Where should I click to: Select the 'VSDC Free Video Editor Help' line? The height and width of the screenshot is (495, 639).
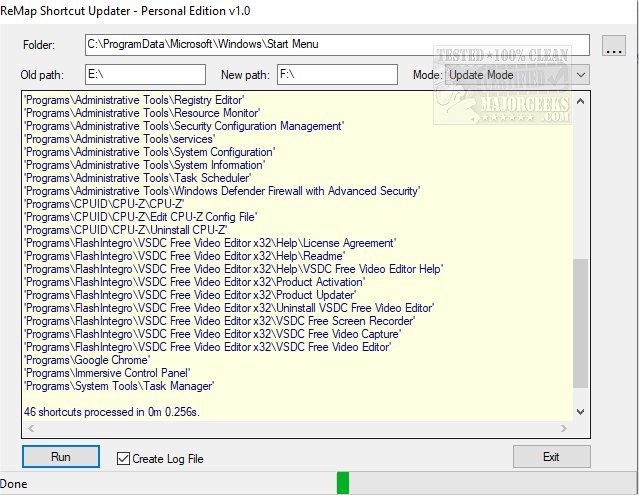[234, 269]
